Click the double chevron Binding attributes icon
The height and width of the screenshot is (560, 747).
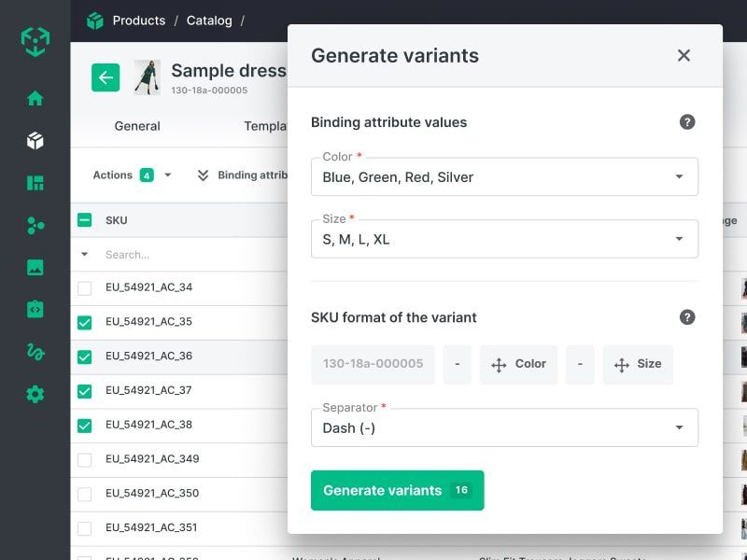pos(203,175)
